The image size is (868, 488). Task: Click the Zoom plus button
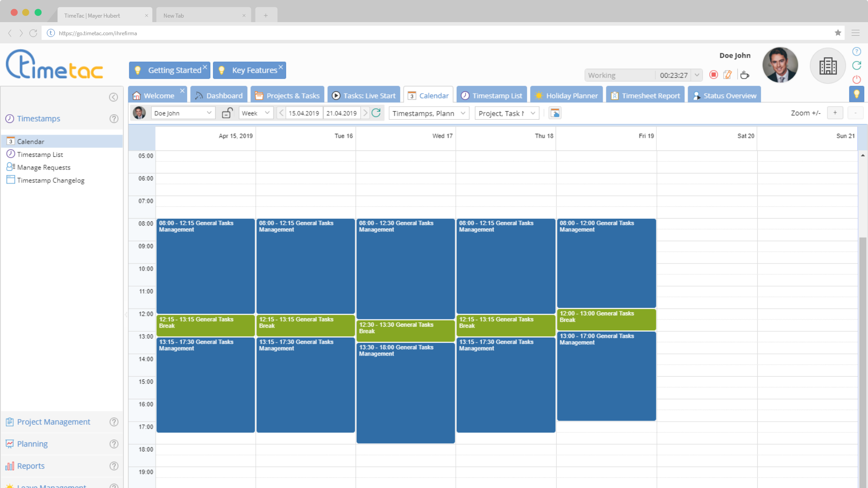coord(835,113)
